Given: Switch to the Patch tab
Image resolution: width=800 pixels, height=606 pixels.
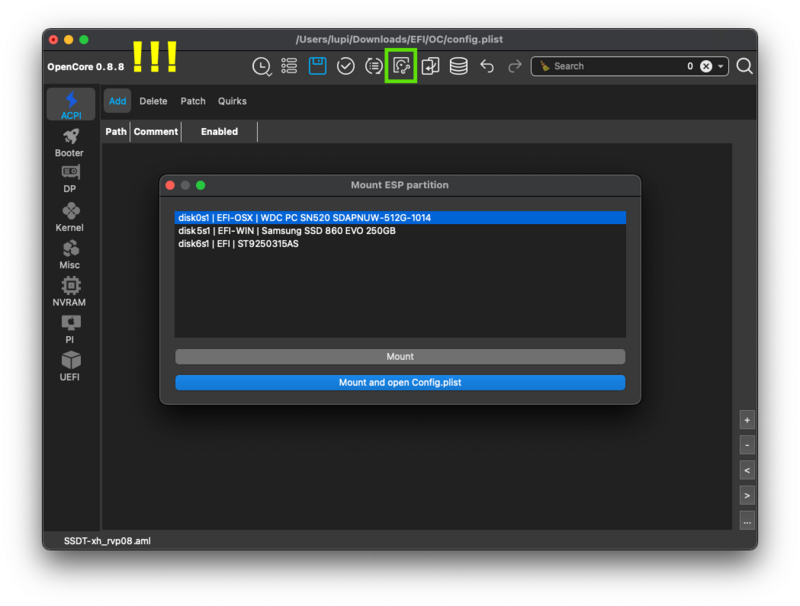Looking at the screenshot, I should [193, 101].
